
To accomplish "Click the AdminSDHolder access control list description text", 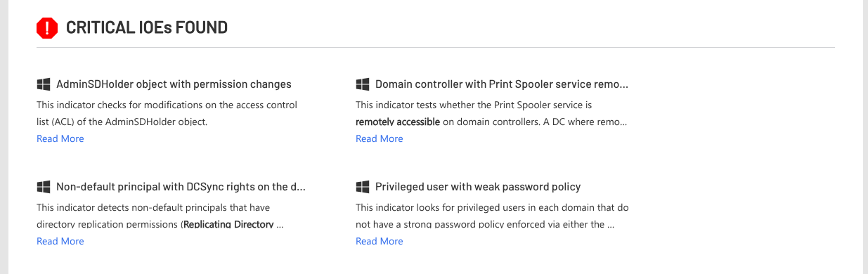I will [167, 113].
